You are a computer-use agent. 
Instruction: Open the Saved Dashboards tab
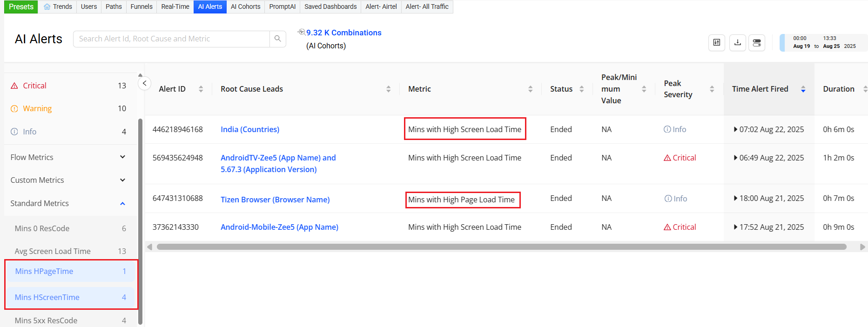point(330,7)
